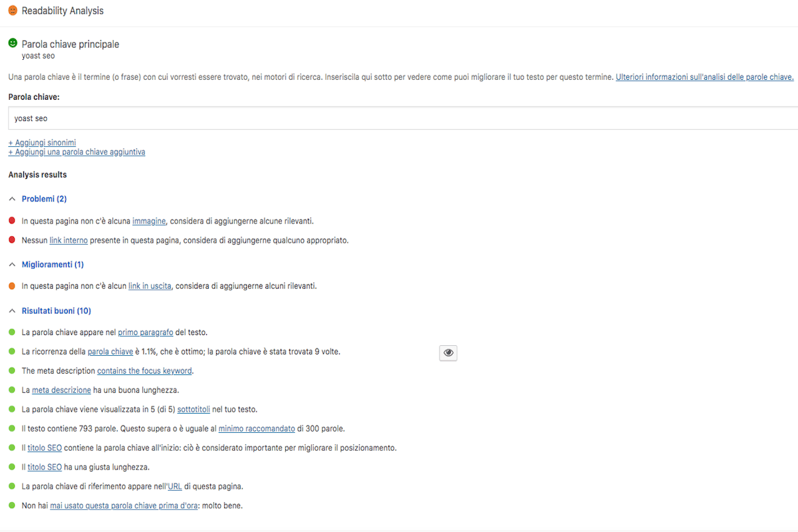Click orange bullet beside outbound link improvement
Screen dimensions: 798x532
(11, 285)
